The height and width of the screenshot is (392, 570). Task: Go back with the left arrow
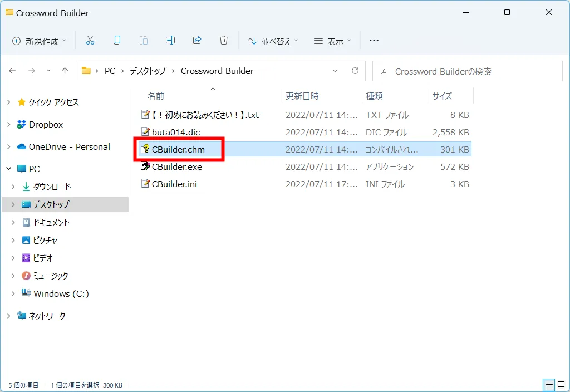tap(12, 71)
